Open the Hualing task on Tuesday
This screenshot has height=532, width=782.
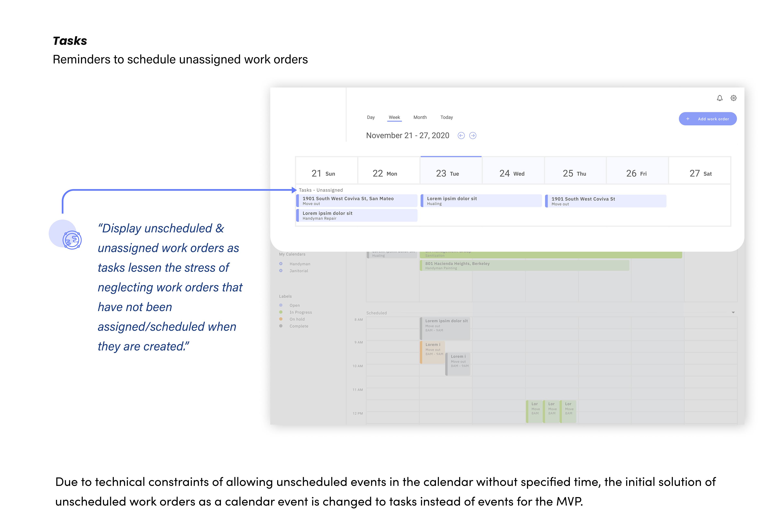click(x=481, y=201)
